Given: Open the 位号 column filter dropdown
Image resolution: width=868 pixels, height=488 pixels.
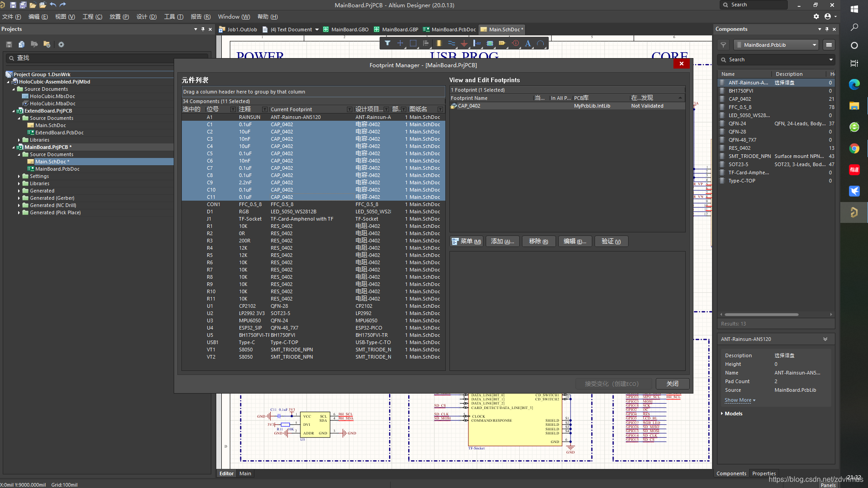Looking at the screenshot, I should [233, 109].
